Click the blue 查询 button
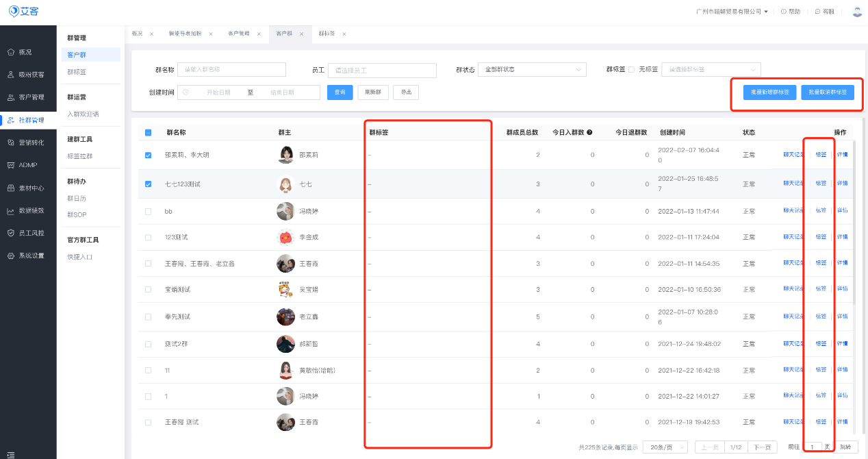 [x=340, y=92]
